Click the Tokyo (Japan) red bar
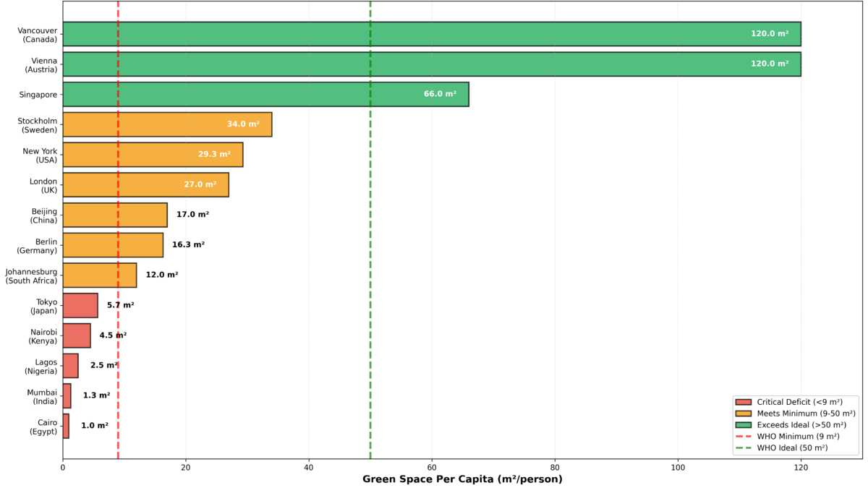 (x=80, y=305)
